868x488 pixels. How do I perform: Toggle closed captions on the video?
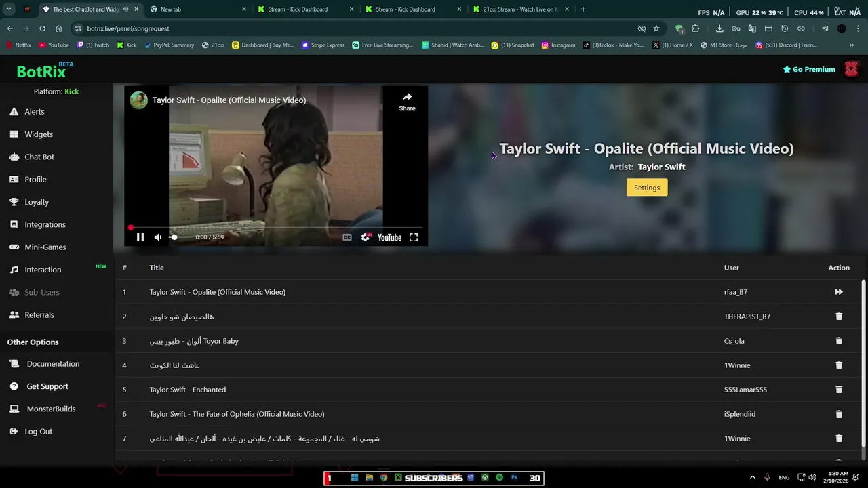(x=347, y=237)
